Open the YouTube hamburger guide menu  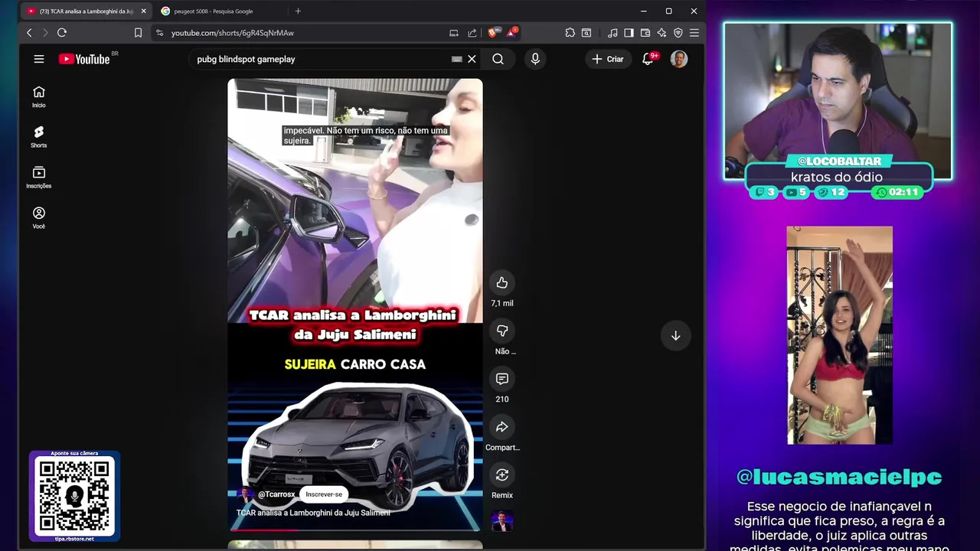click(39, 59)
